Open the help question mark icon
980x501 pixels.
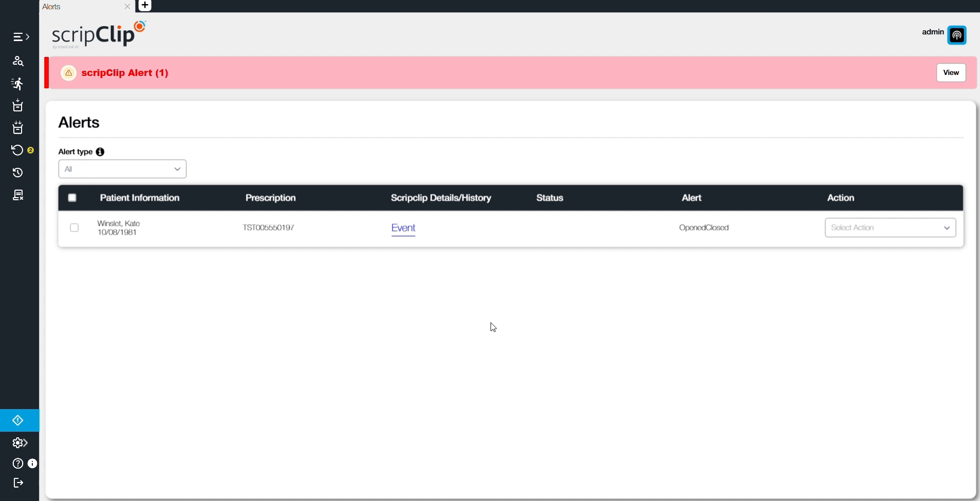(18, 464)
